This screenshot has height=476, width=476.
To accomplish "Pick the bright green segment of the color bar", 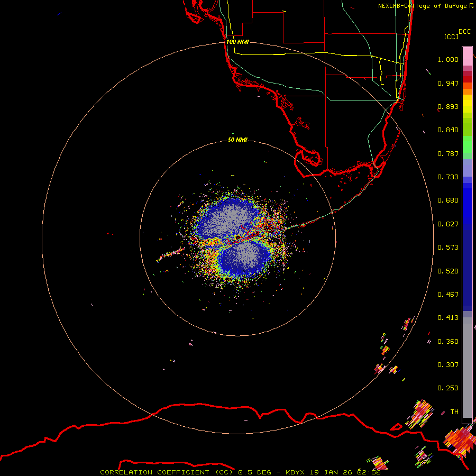I will point(467,144).
